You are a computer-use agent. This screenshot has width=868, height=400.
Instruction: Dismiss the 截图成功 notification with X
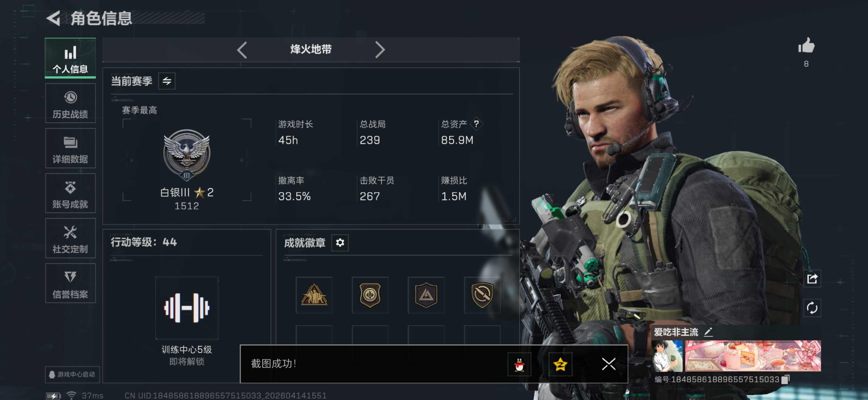click(x=609, y=364)
